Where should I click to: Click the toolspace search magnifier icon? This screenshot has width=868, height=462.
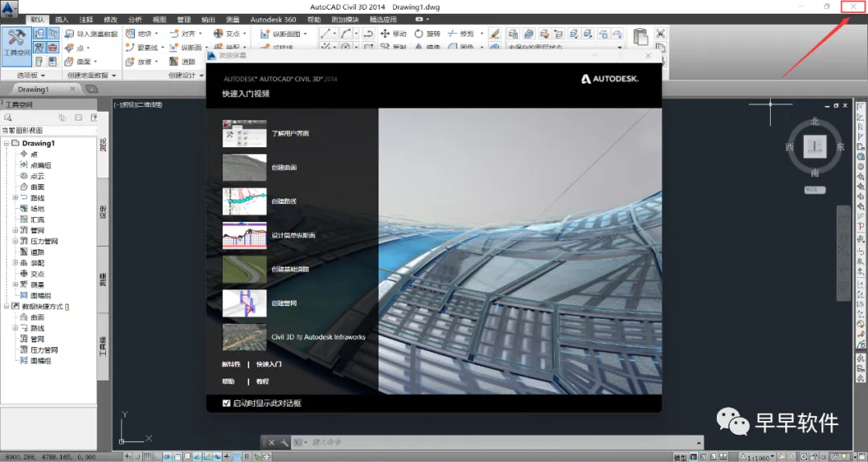click(x=8, y=117)
